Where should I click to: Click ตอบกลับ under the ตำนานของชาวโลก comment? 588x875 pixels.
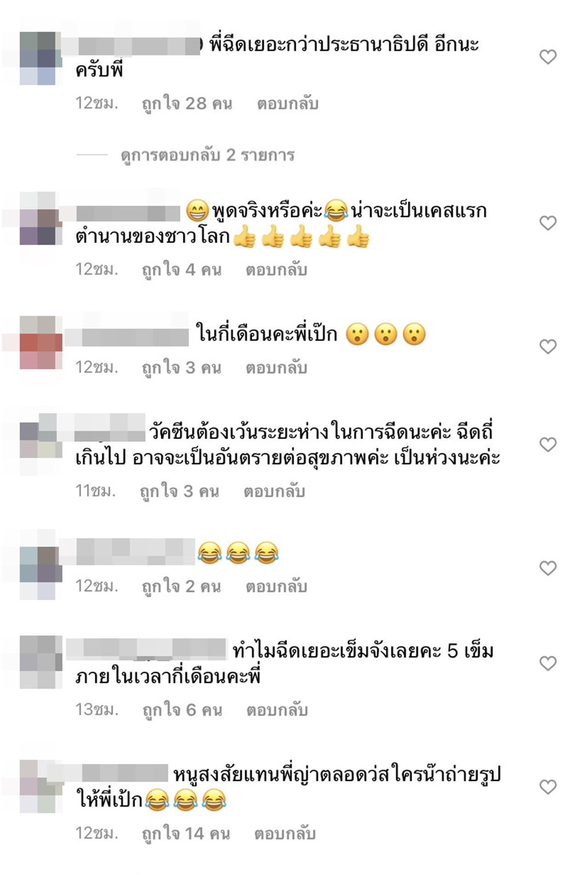(x=276, y=270)
